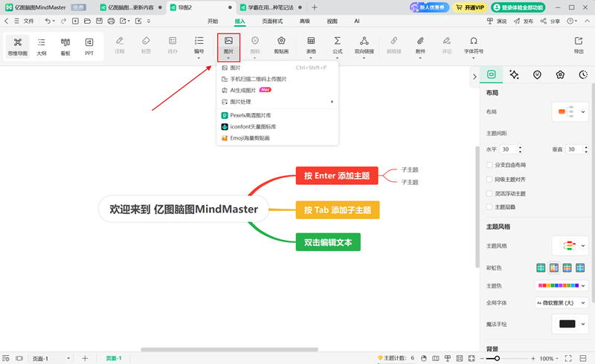Open the 魔法手绘 hand-drawn style dropdown
Screen dimensions: 595x364
pyautogui.click(x=583, y=324)
